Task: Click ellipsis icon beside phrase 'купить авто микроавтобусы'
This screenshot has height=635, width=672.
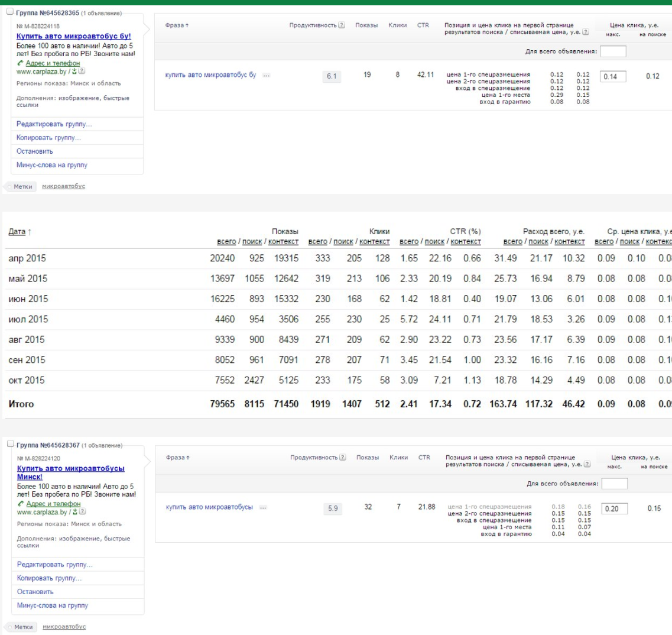Action: pyautogui.click(x=263, y=507)
